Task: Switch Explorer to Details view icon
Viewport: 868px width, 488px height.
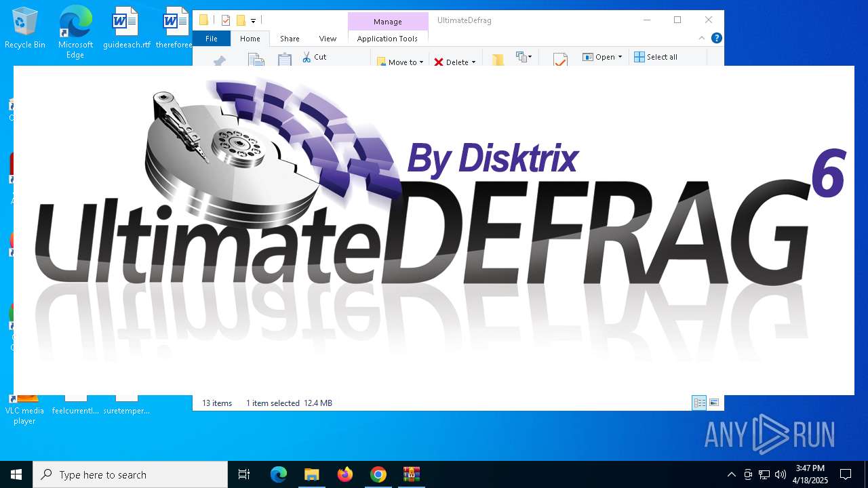Action: [699, 403]
